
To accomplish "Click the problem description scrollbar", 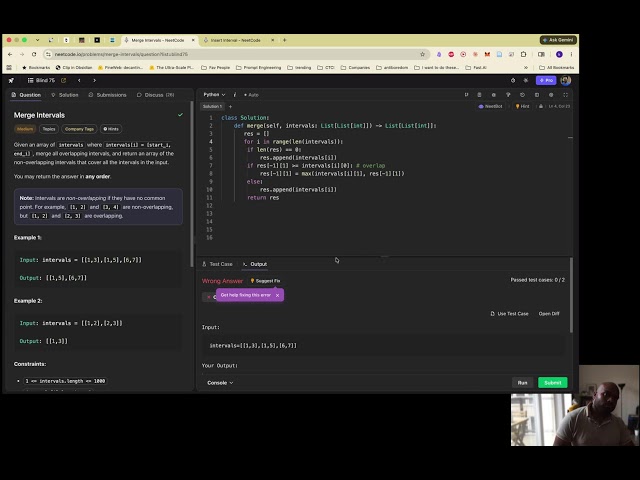I will (x=191, y=184).
